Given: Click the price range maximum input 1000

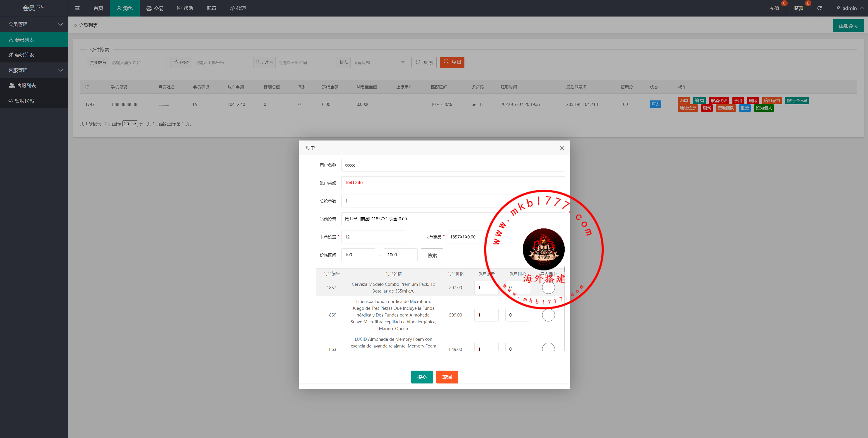Looking at the screenshot, I should point(400,255).
